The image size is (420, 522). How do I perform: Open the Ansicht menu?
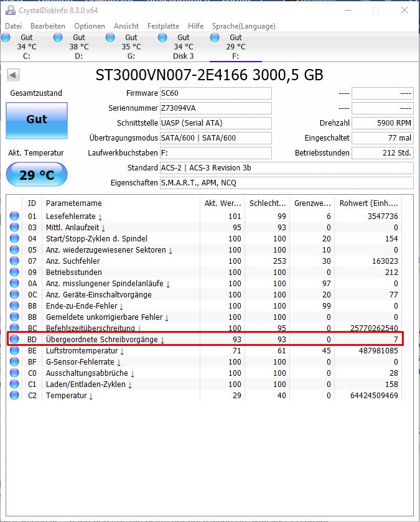(x=126, y=26)
